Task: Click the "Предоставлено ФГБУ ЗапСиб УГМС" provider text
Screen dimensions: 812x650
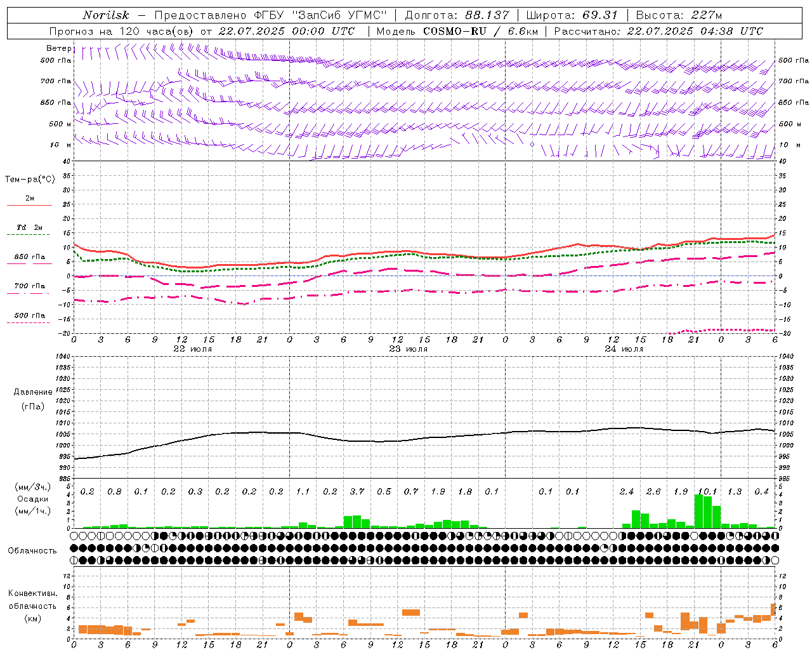Action: (271, 15)
